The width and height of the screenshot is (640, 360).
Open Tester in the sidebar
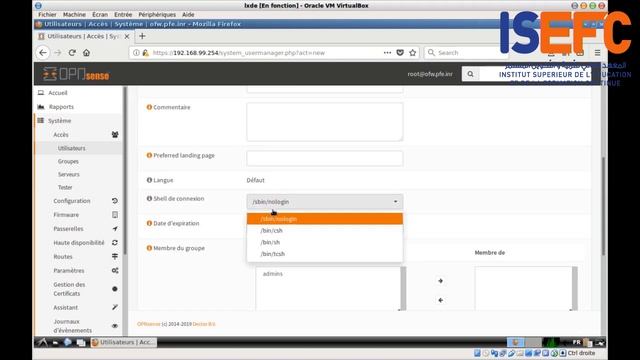pyautogui.click(x=65, y=187)
